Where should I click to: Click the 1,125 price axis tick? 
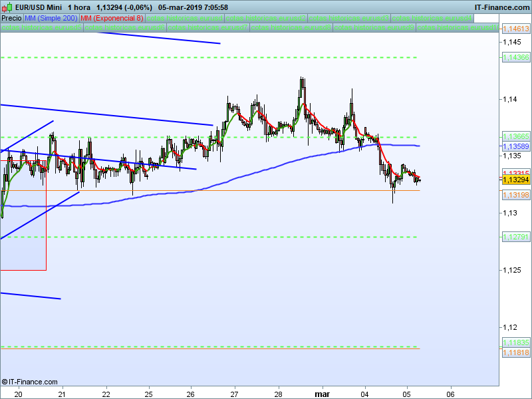pyautogui.click(x=511, y=270)
